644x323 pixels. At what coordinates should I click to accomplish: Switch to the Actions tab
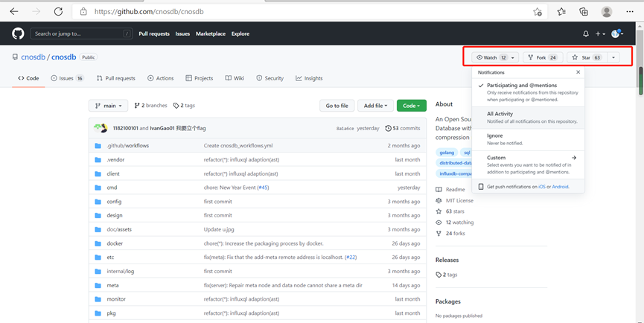click(x=161, y=78)
